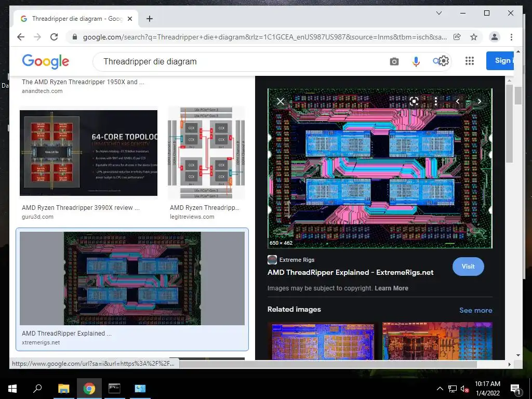
Task: Open File Explorer from the taskbar
Action: point(63,389)
